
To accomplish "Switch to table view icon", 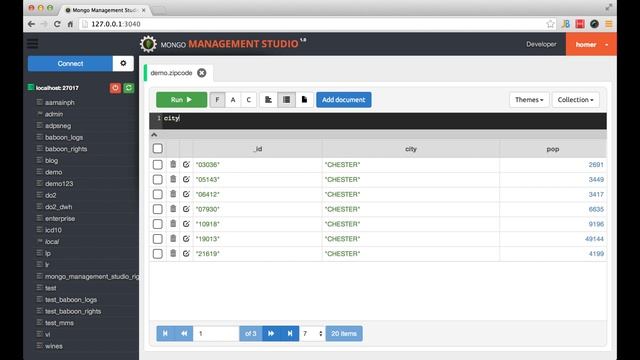I will point(287,100).
